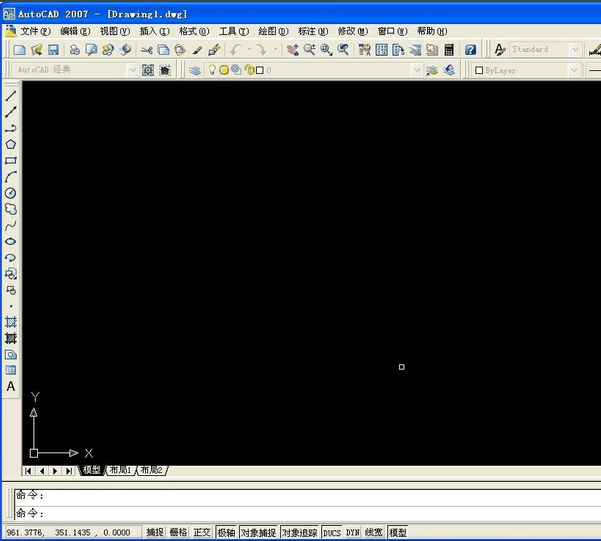Screen dimensions: 601x541
Task: Expand the AutoCAD 经典 workspace dropdown
Action: 132,70
